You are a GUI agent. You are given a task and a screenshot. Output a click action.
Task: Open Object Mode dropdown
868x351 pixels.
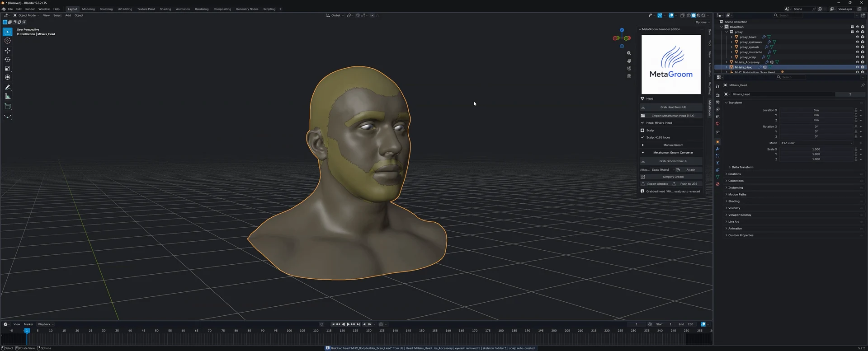tap(26, 15)
